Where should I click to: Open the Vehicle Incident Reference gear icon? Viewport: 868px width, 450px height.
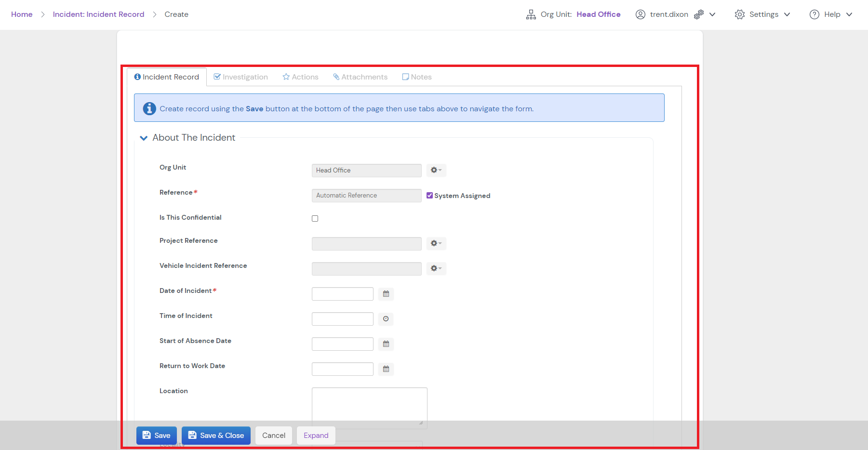[x=436, y=268]
